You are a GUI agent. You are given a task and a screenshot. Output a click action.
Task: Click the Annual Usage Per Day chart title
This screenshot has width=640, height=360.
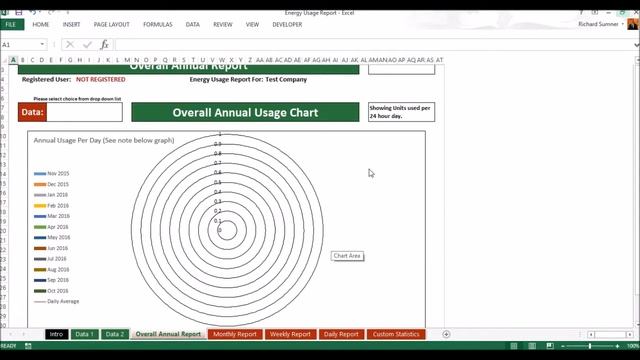tap(104, 140)
